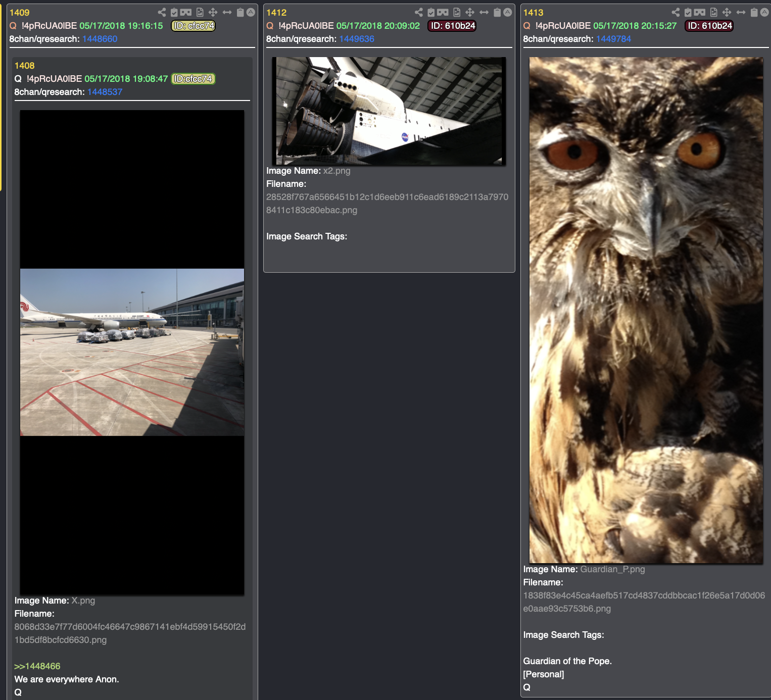Click the text 'Guardian of the Pope.'
Viewport: 771px width, 700px height.
tap(567, 661)
